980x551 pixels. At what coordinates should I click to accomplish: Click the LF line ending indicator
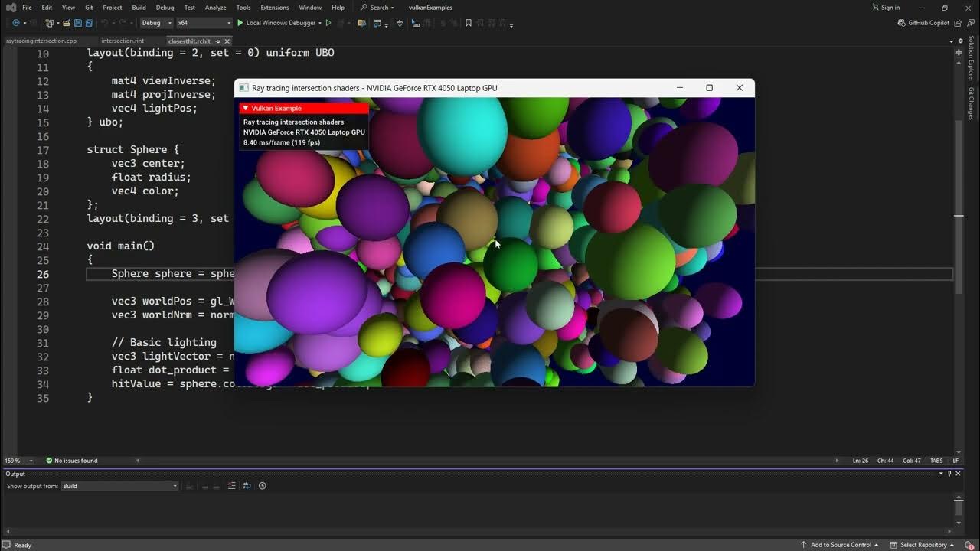956,461
